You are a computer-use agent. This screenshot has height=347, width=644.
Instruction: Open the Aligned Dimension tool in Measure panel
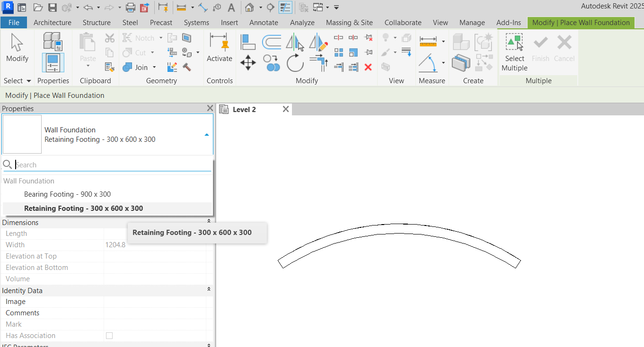428,40
